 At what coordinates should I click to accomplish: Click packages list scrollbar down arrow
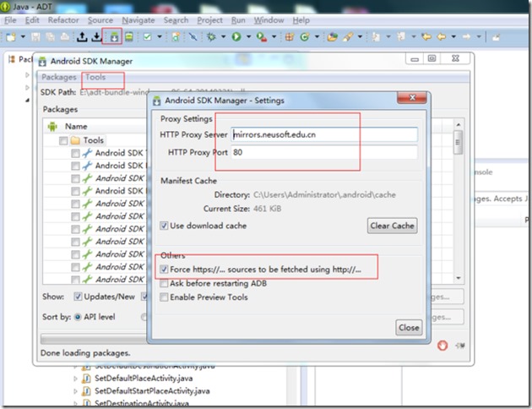tap(459, 278)
